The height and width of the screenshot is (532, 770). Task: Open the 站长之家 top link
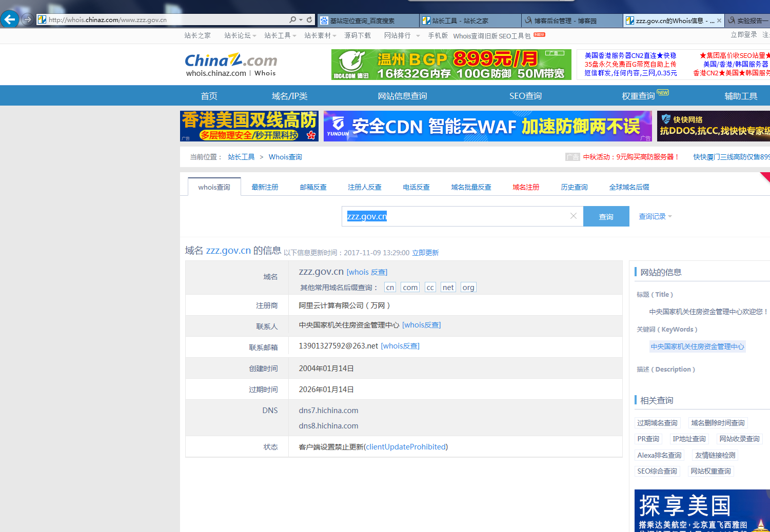[x=198, y=35]
